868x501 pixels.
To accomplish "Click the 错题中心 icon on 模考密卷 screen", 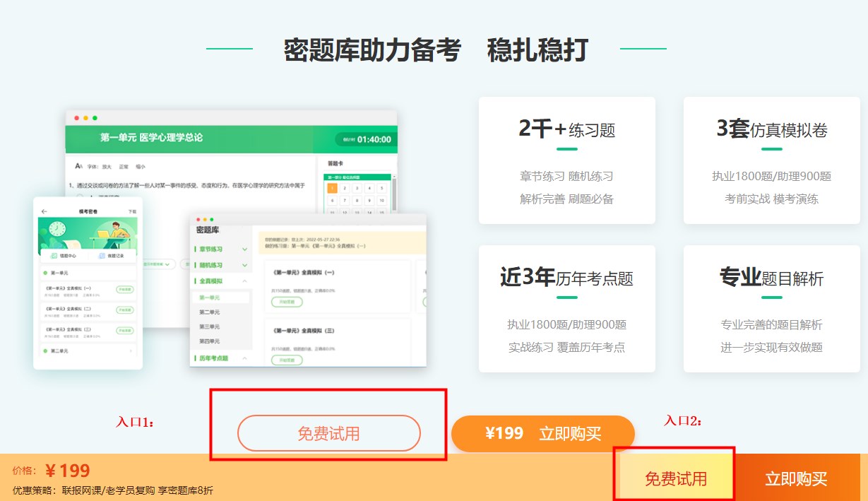I will coord(54,255).
